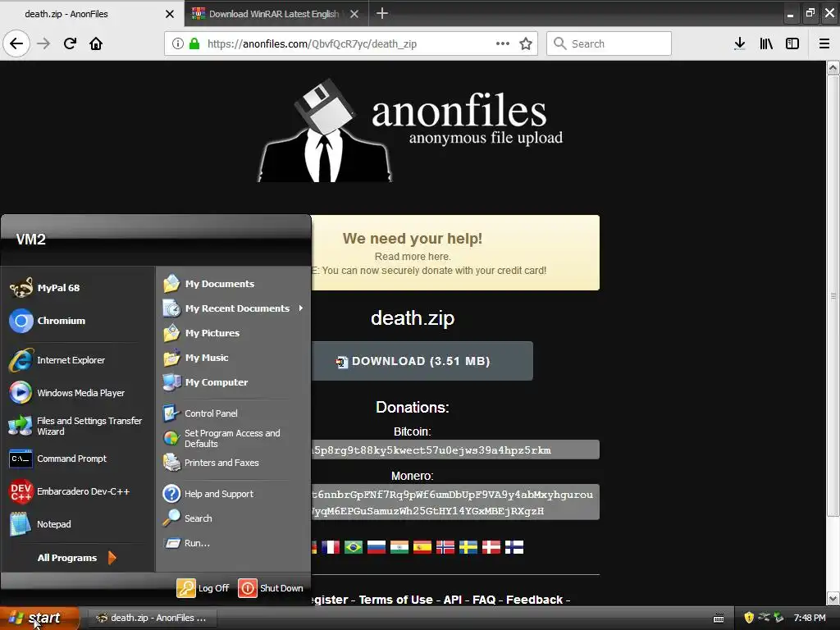
Task: Show site information icon in address bar
Action: (178, 43)
